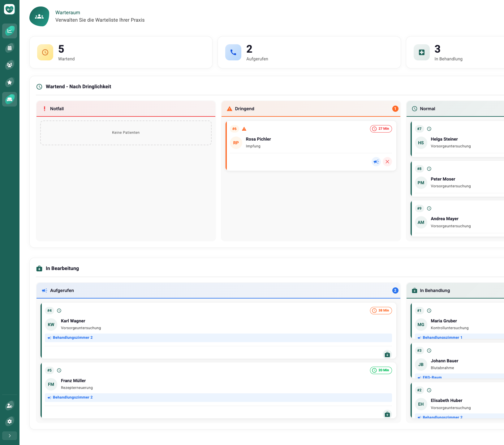
Task: Click the 27 Min wait time badge
Action: [381, 129]
